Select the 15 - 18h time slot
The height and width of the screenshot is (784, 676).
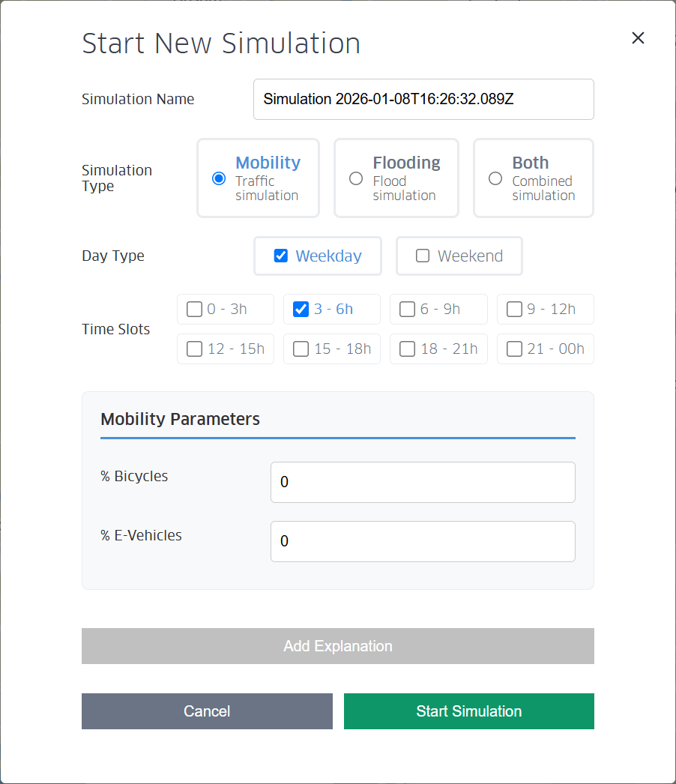tap(301, 349)
